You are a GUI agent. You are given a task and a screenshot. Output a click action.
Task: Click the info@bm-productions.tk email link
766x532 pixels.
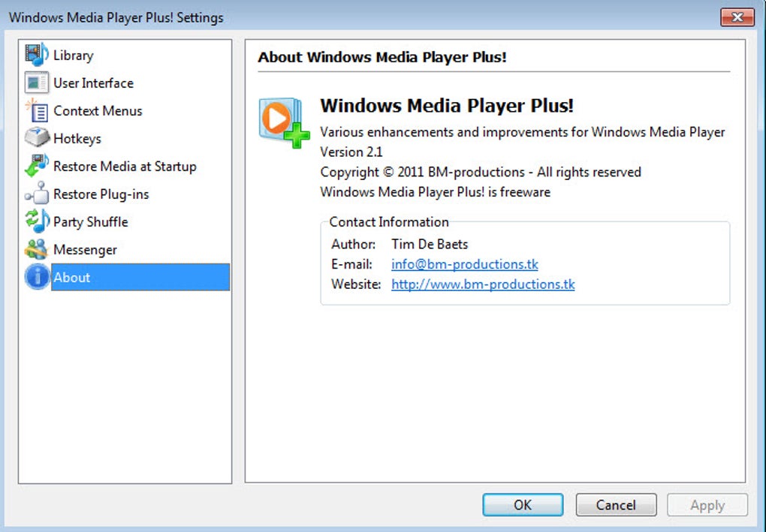tap(465, 264)
